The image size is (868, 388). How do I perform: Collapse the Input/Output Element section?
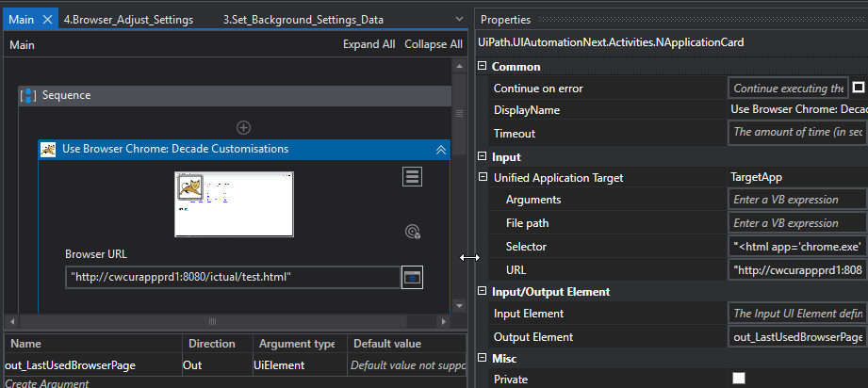[483, 291]
